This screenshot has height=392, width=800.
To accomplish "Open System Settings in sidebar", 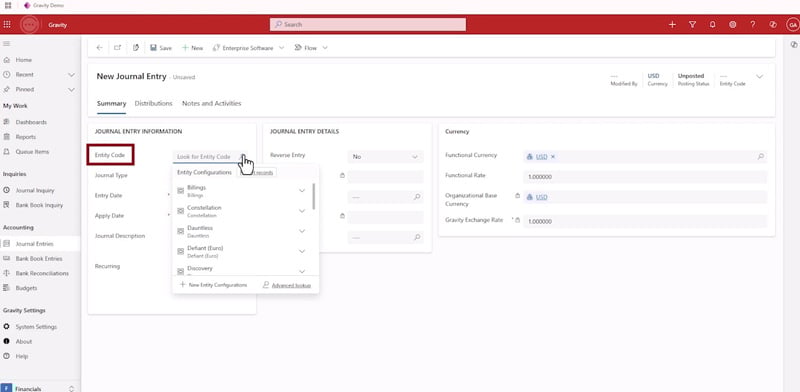I will click(36, 327).
